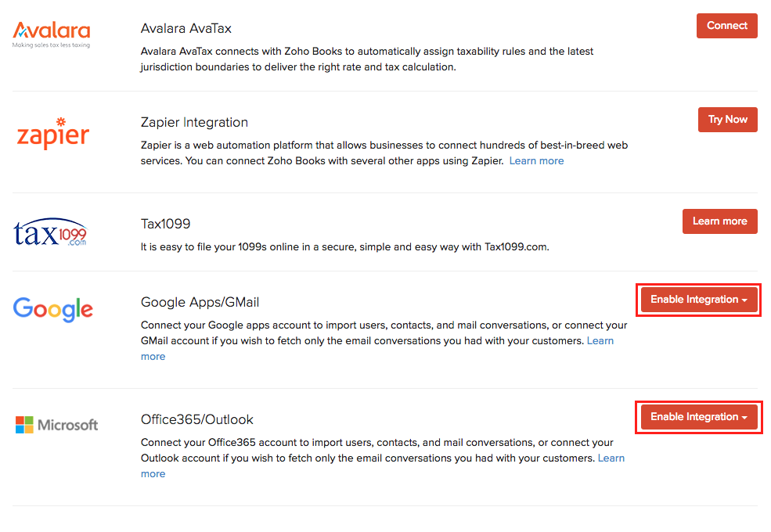Open Learn more link in Zapier description

(536, 161)
